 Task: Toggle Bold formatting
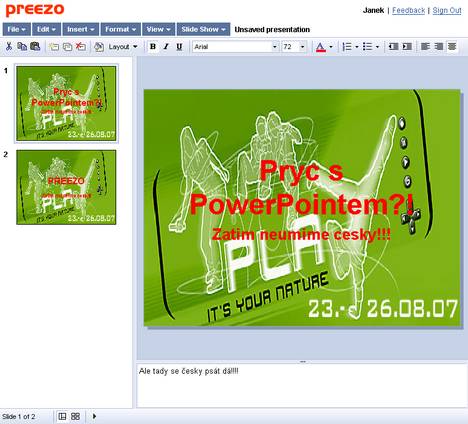153,47
